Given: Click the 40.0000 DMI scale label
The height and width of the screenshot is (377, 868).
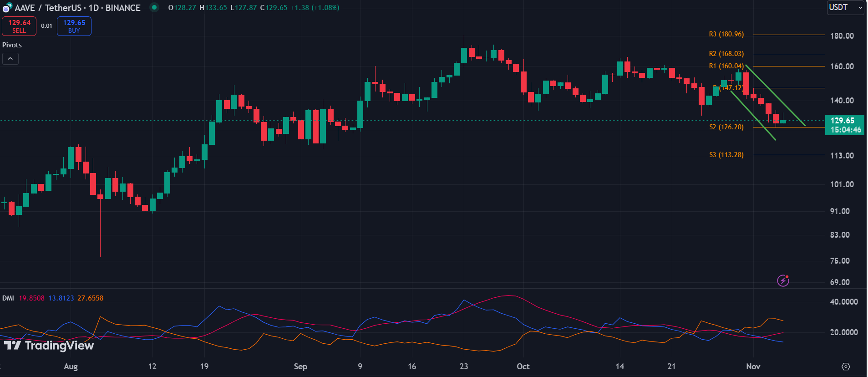Looking at the screenshot, I should coord(844,302).
